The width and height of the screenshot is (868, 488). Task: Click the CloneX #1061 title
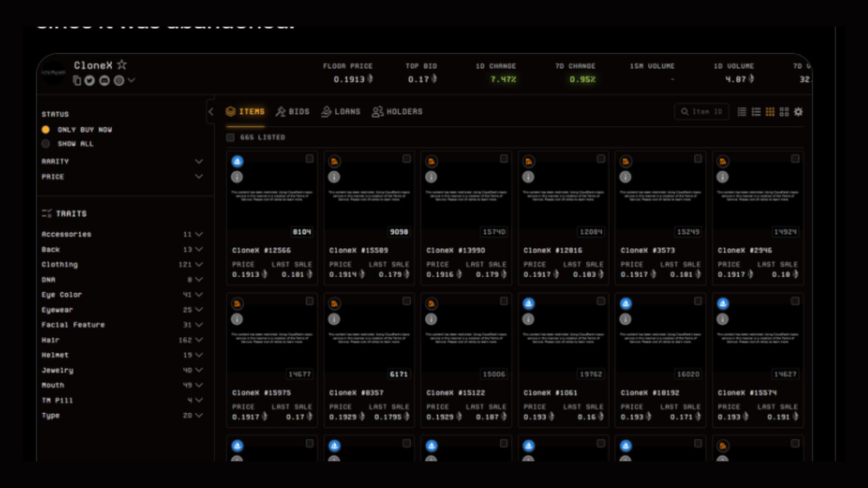point(550,393)
